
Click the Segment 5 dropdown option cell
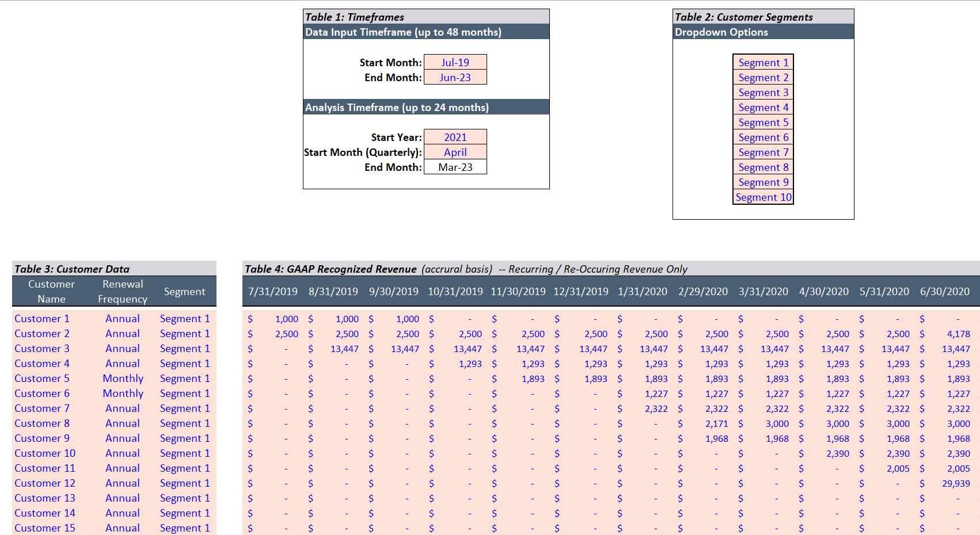coord(763,122)
